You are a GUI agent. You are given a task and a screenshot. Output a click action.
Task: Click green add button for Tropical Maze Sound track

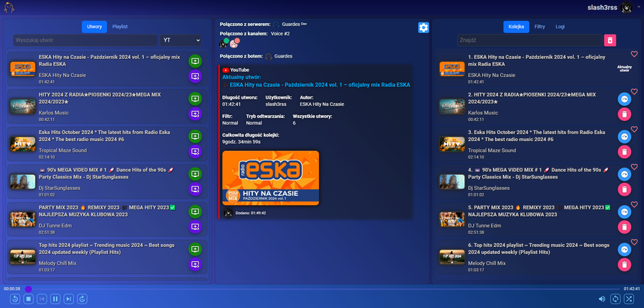[x=195, y=137]
